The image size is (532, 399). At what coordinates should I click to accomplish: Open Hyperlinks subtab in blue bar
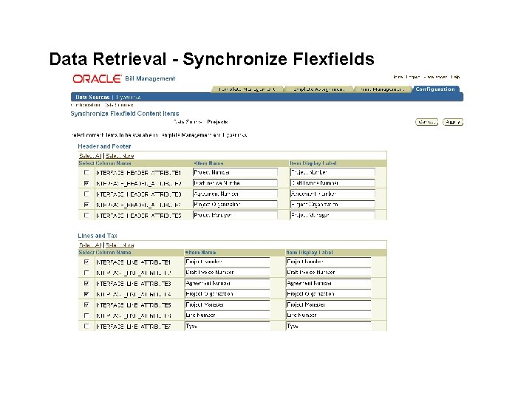[x=128, y=98]
